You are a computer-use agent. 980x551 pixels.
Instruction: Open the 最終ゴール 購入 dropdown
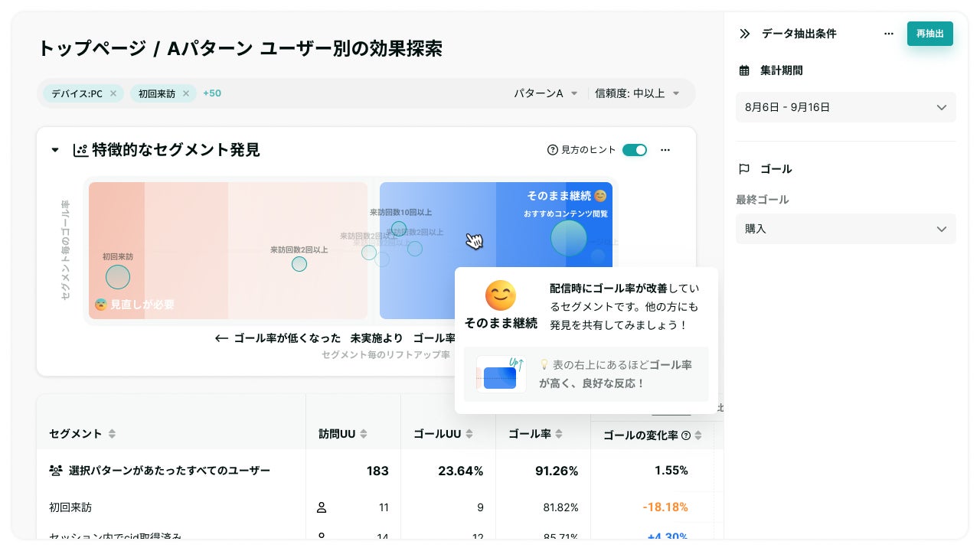tap(845, 229)
